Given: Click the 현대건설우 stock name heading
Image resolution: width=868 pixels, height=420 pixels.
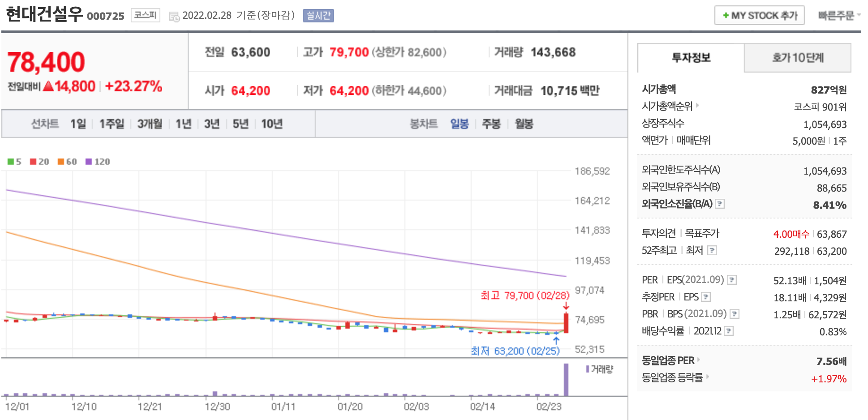Looking at the screenshot, I should click(44, 14).
